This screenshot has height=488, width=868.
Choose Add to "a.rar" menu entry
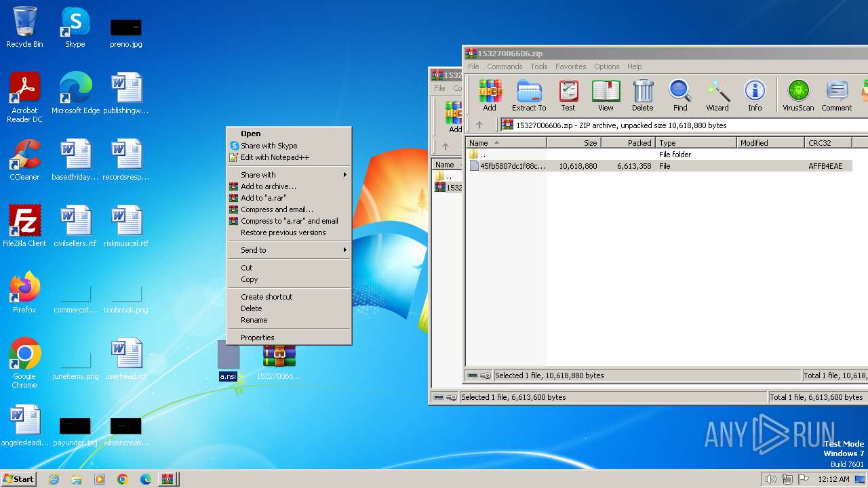click(290, 198)
